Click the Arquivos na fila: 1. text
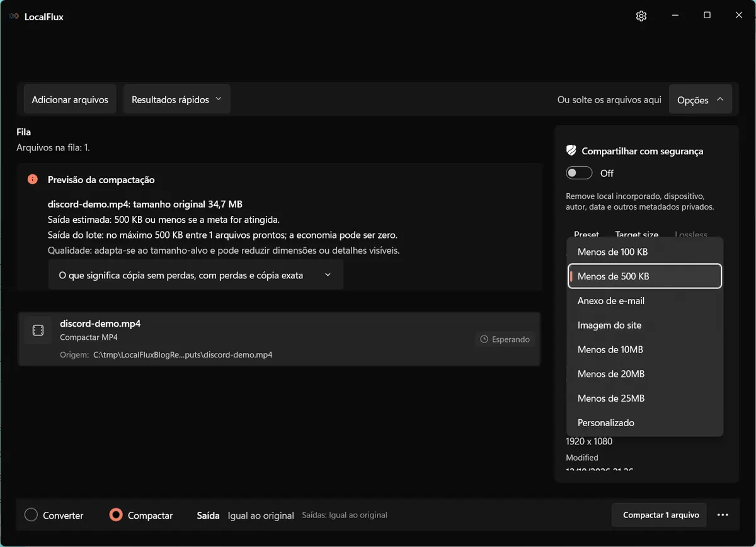Screen dimensions: 756x547 tap(53, 148)
